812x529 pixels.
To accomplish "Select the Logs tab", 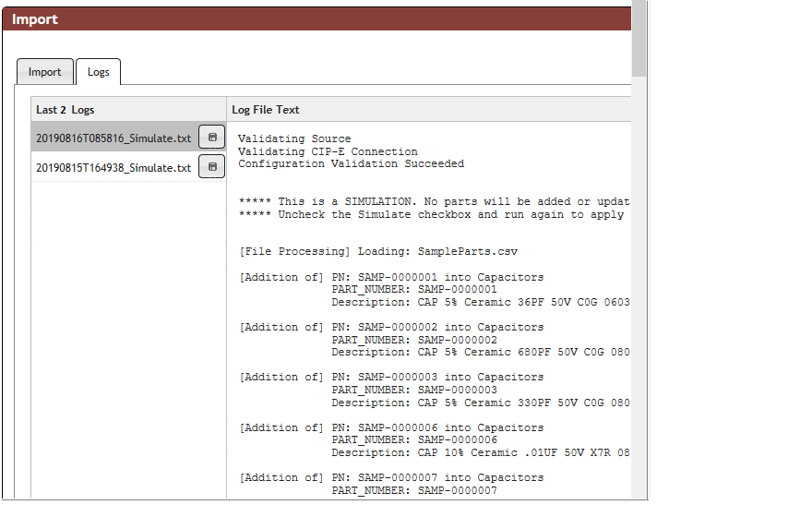I will pyautogui.click(x=99, y=71).
